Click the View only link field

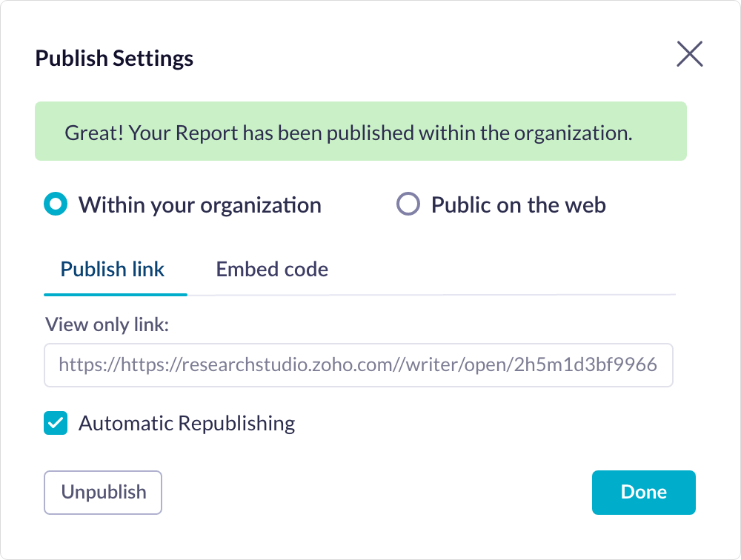click(x=358, y=364)
